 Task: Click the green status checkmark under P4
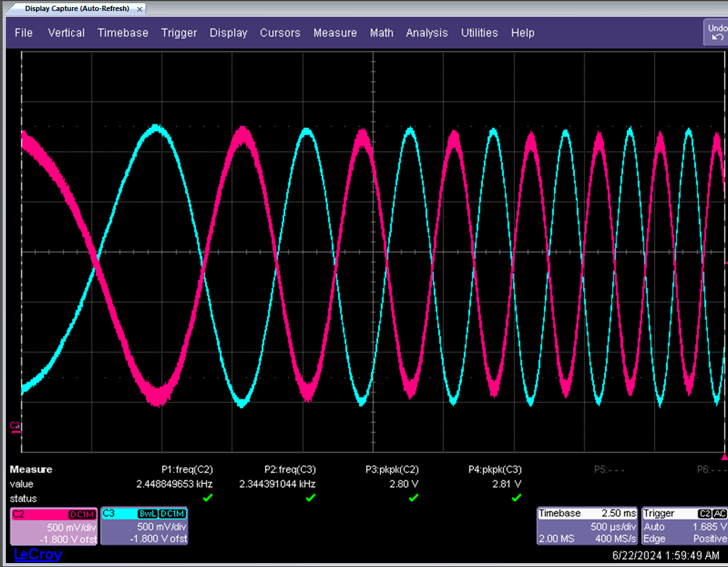[516, 498]
